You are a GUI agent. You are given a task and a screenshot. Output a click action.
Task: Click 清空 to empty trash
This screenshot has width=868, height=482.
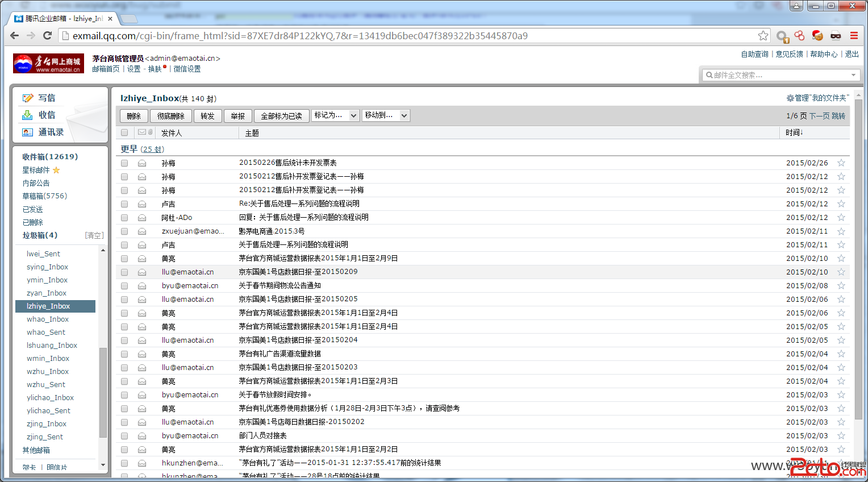point(94,235)
